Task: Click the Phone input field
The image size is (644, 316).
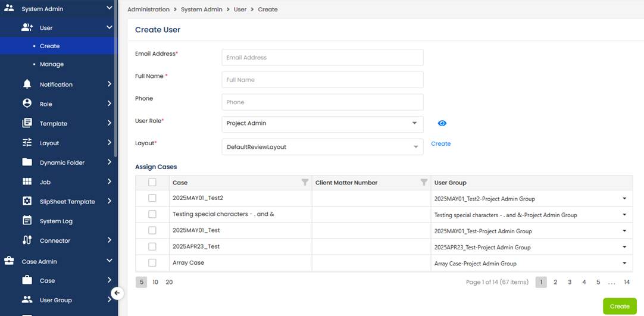Action: click(323, 102)
